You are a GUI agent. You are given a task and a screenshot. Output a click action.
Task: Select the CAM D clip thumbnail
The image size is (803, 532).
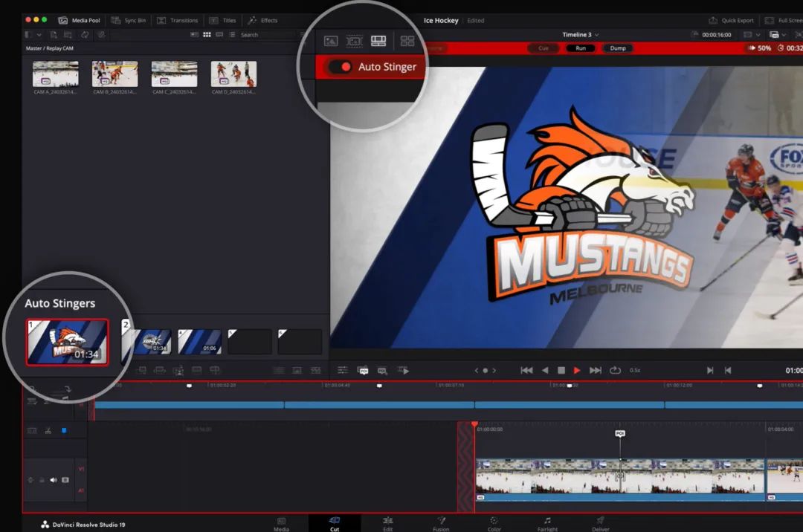(x=233, y=74)
